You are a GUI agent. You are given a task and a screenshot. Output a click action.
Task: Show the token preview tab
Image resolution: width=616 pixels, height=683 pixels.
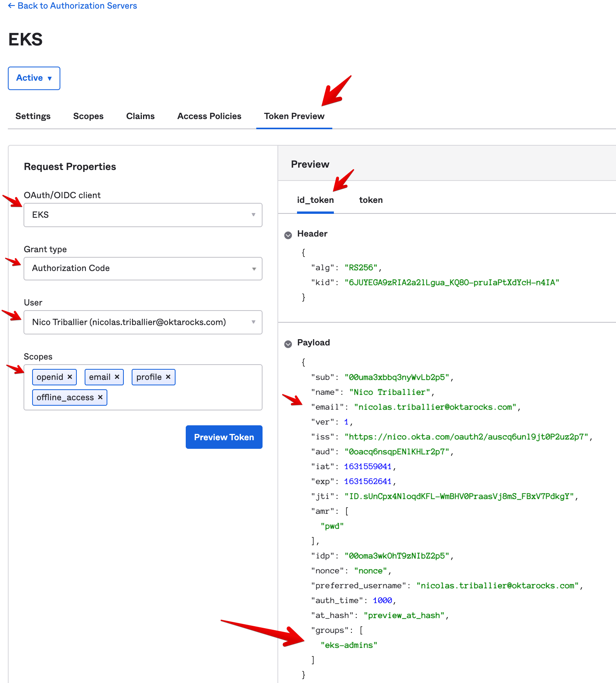(371, 200)
